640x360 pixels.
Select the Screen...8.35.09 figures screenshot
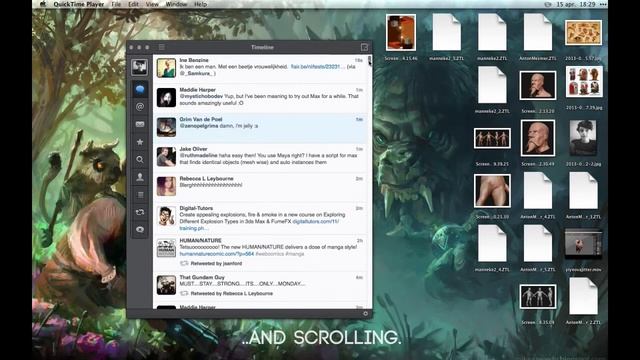pos(538,296)
